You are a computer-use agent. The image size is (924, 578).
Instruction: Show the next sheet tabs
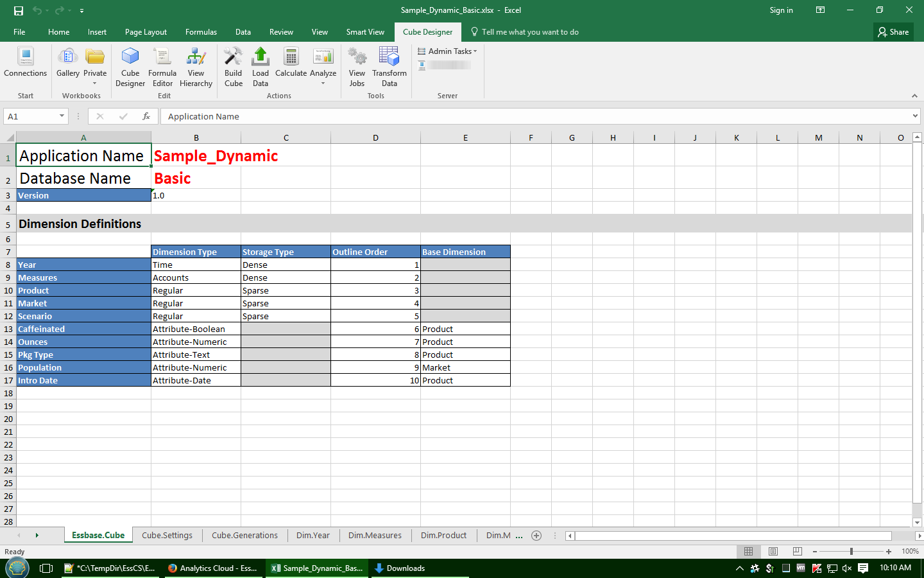coord(37,536)
